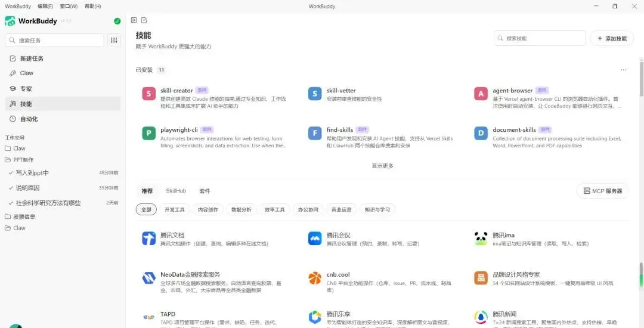The image size is (644, 328).
Task: Collapse the sidebar panel icon
Action: click(x=134, y=20)
